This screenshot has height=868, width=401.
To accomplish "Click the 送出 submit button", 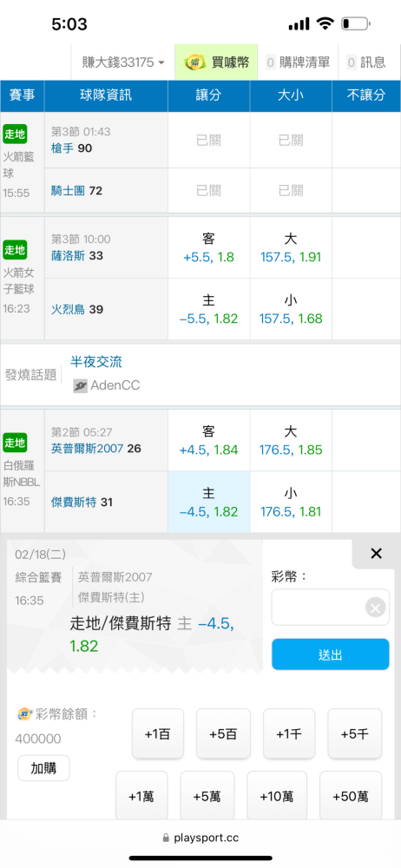I will (330, 654).
